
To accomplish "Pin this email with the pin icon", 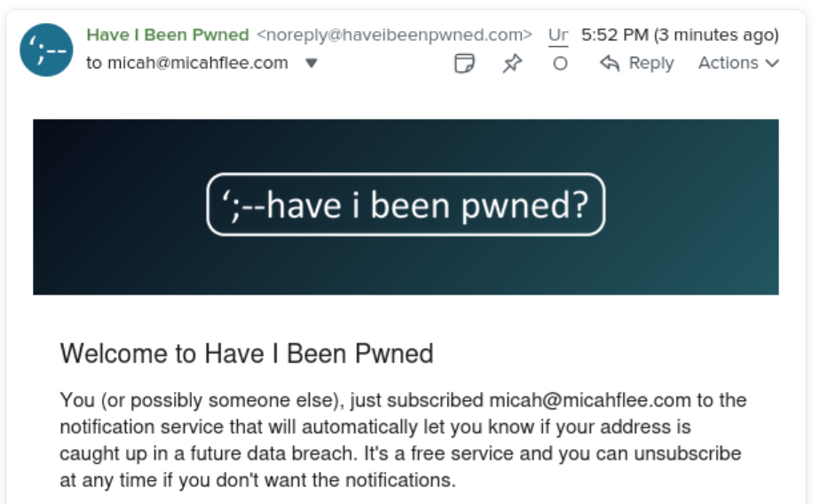I will (512, 64).
